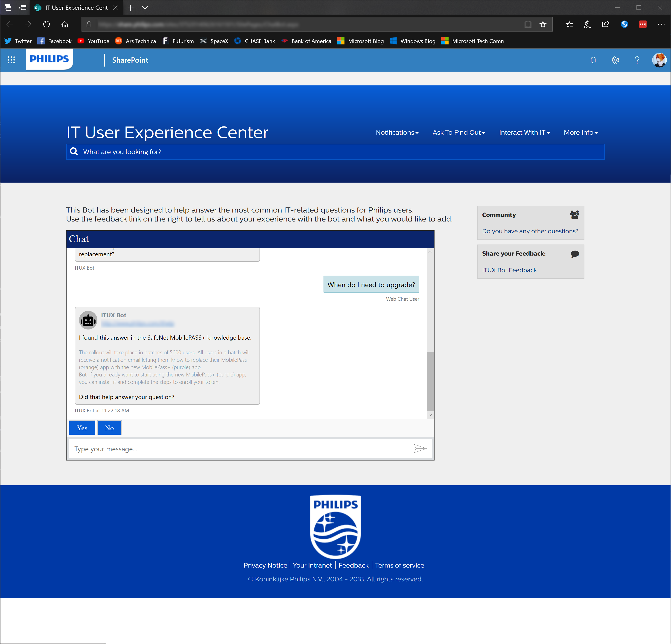Viewport: 671px width, 644px height.
Task: Open the SharePoint settings gear
Action: (x=615, y=60)
